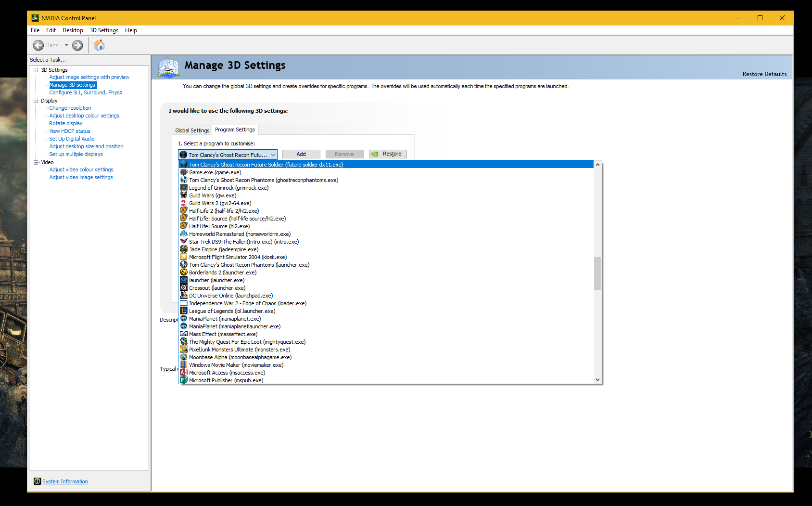Switch to the Program Settings tab

coord(235,130)
